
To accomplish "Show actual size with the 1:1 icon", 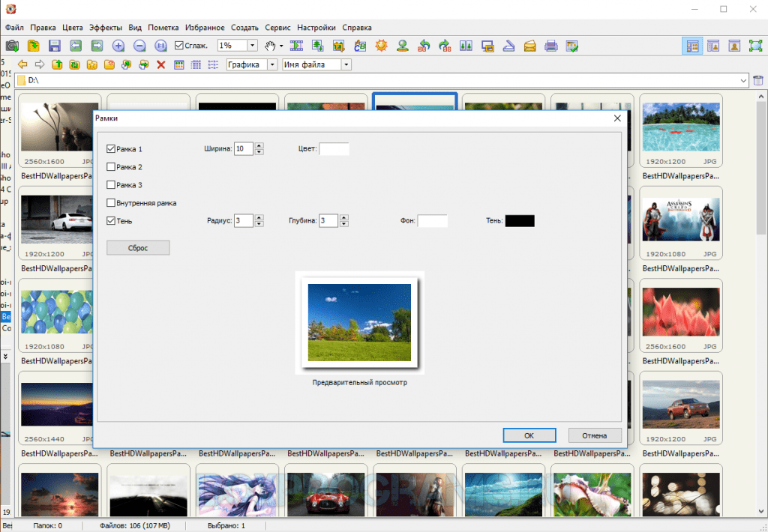I will tap(160, 46).
